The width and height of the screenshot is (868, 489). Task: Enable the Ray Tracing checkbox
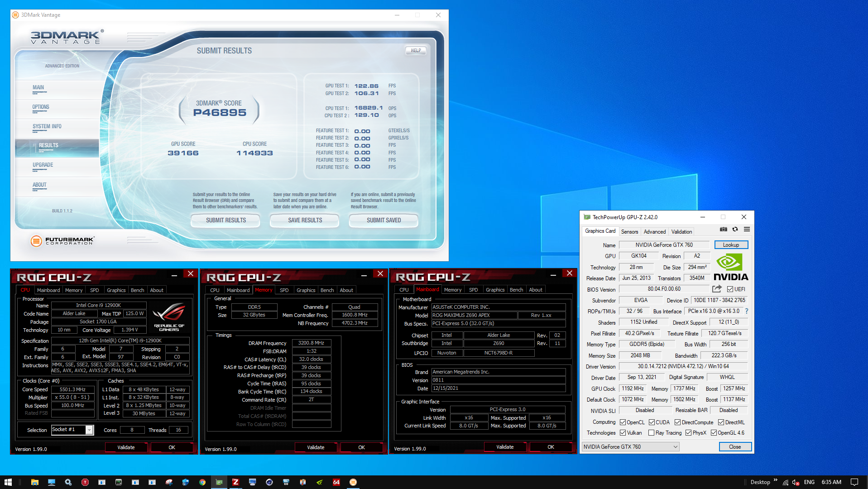(x=652, y=433)
